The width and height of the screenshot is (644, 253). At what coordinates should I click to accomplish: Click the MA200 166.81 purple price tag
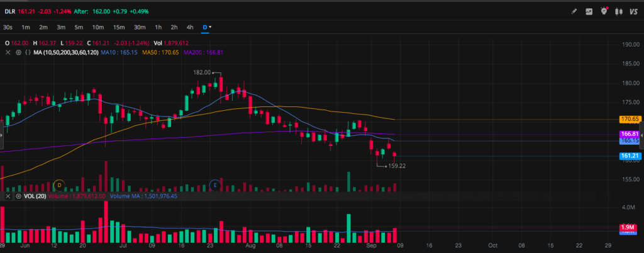point(630,134)
